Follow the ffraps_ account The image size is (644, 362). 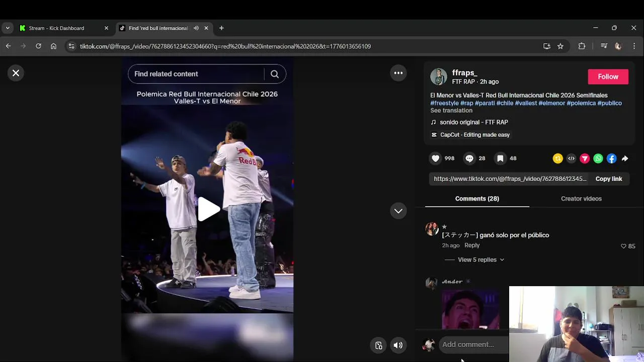point(608,76)
